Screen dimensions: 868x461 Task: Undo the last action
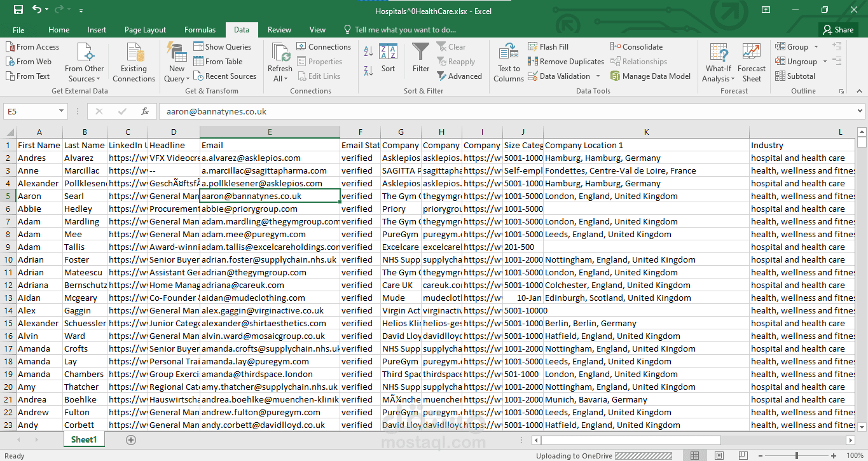click(x=37, y=10)
